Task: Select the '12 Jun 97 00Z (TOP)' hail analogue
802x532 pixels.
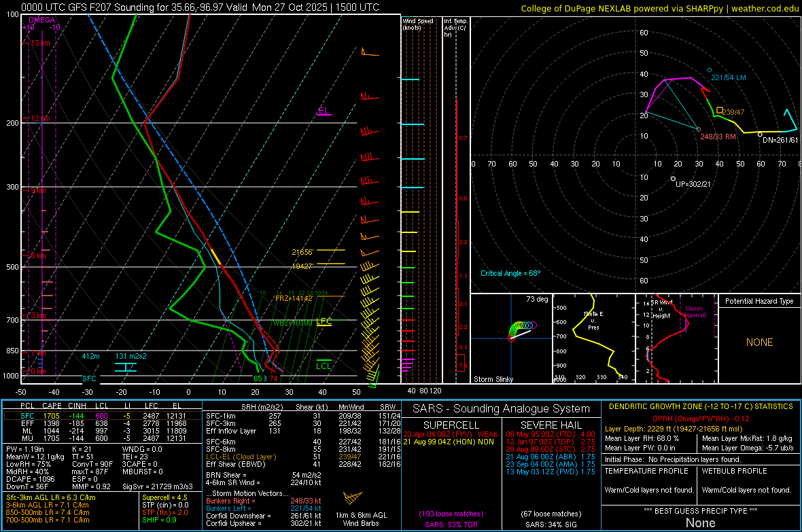Action: click(x=551, y=442)
